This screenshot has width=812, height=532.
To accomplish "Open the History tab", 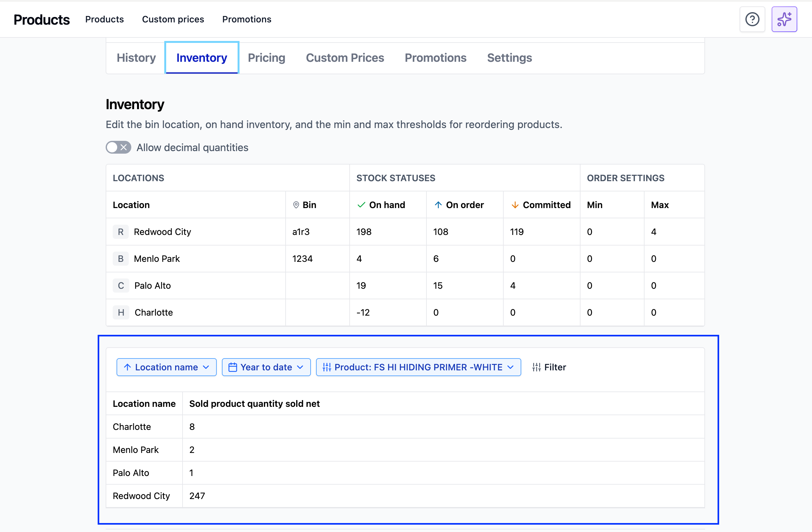I will pos(136,58).
